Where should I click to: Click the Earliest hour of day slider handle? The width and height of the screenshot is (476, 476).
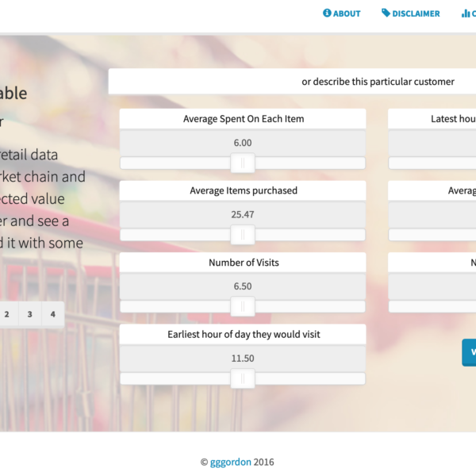coord(243,378)
